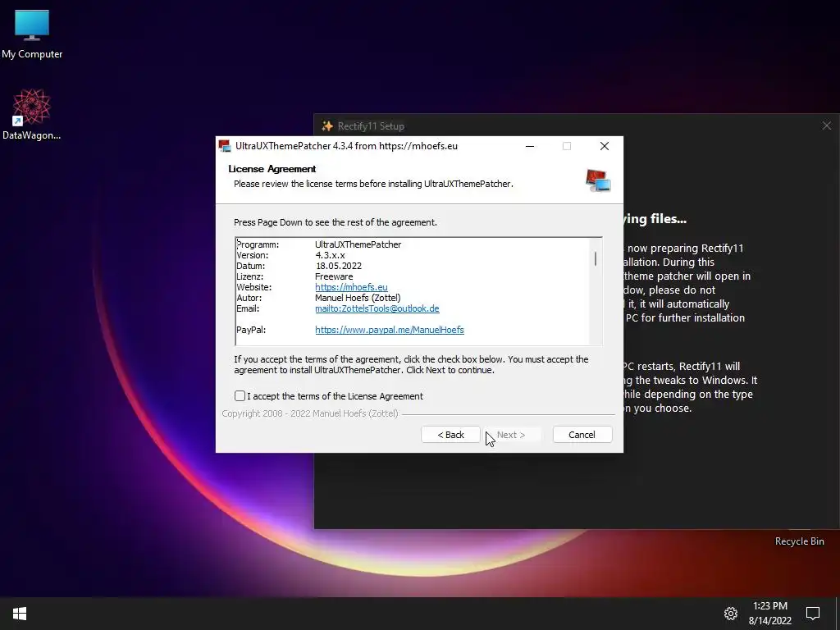Open the paypal.me/ManuelHoefs link
The image size is (840, 630).
click(x=390, y=330)
